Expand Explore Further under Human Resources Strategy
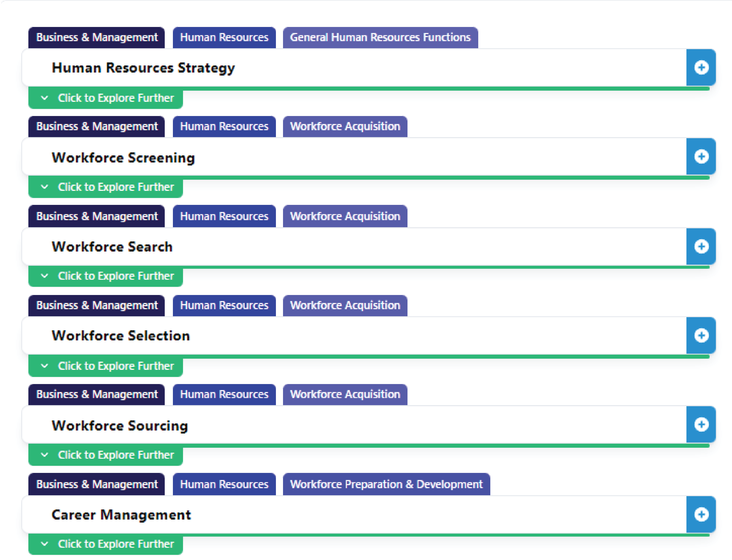 [106, 98]
